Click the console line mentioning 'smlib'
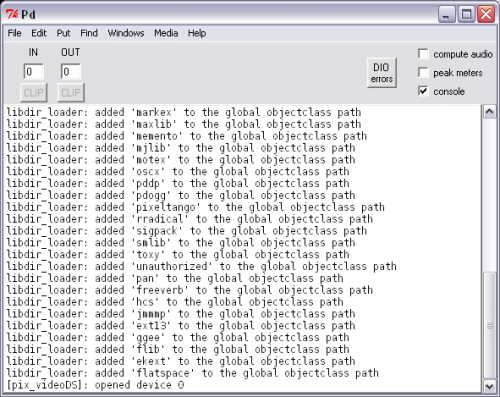 coord(181,243)
